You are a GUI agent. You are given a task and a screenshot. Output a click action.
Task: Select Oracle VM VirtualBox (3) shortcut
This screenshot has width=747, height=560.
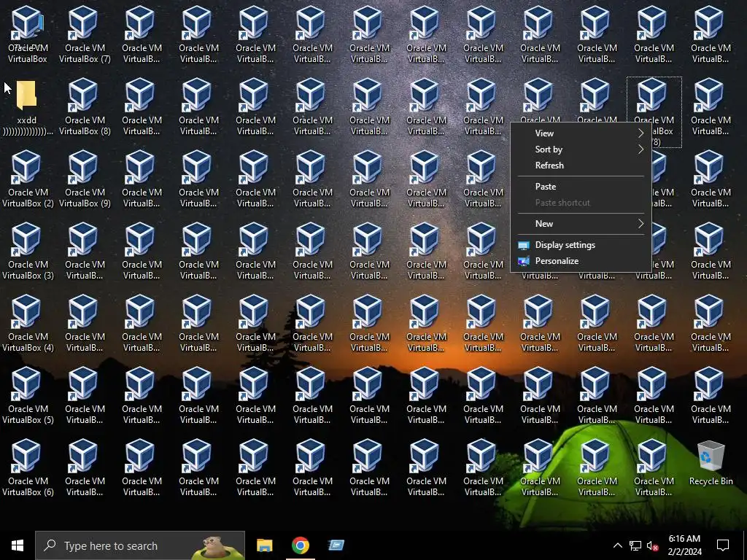[28, 252]
